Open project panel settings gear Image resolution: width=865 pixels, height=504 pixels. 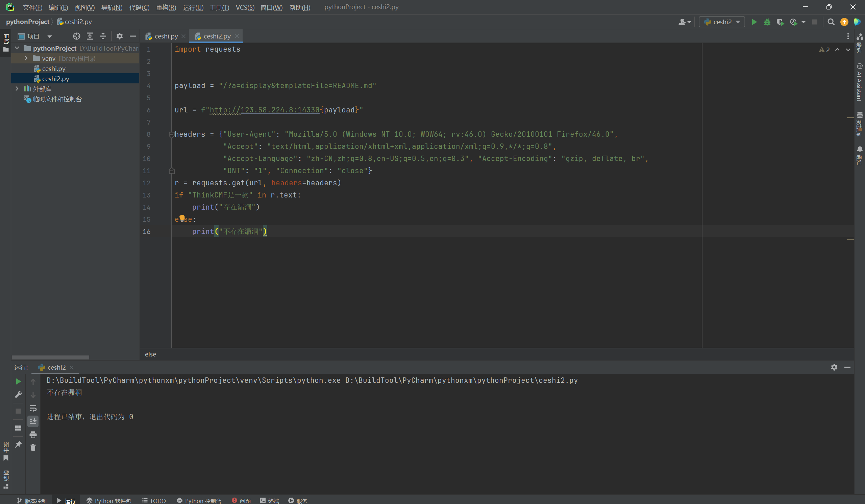point(120,36)
